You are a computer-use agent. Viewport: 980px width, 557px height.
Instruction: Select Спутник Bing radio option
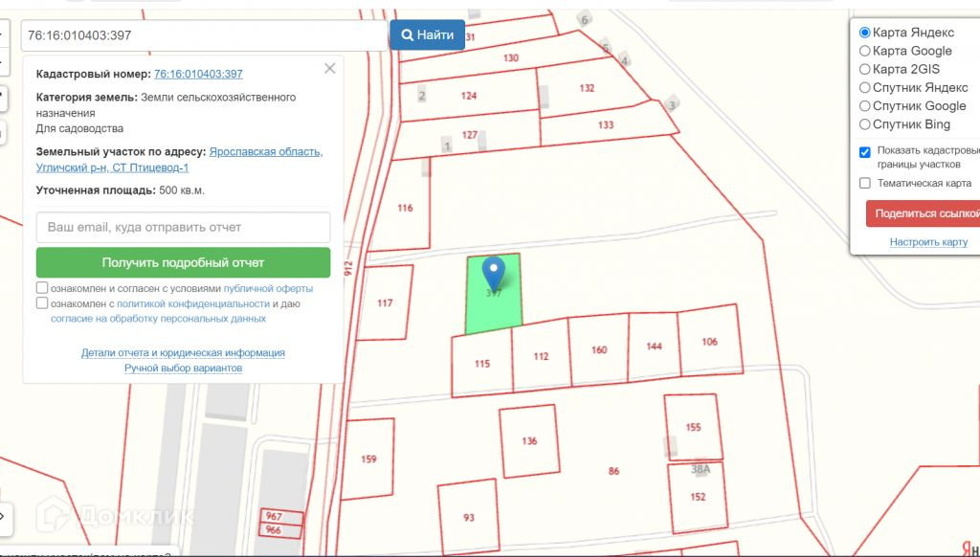tap(865, 124)
